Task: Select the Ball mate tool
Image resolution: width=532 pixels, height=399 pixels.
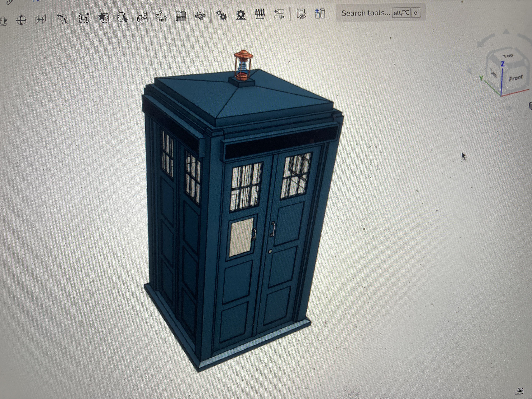Action: pyautogui.click(x=21, y=20)
